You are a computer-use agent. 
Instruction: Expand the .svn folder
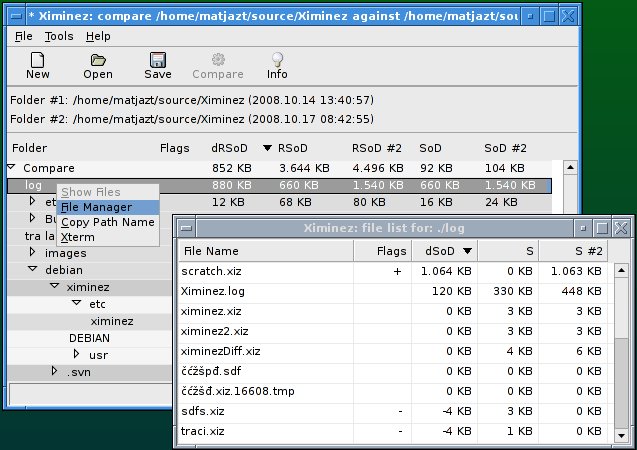[x=55, y=372]
